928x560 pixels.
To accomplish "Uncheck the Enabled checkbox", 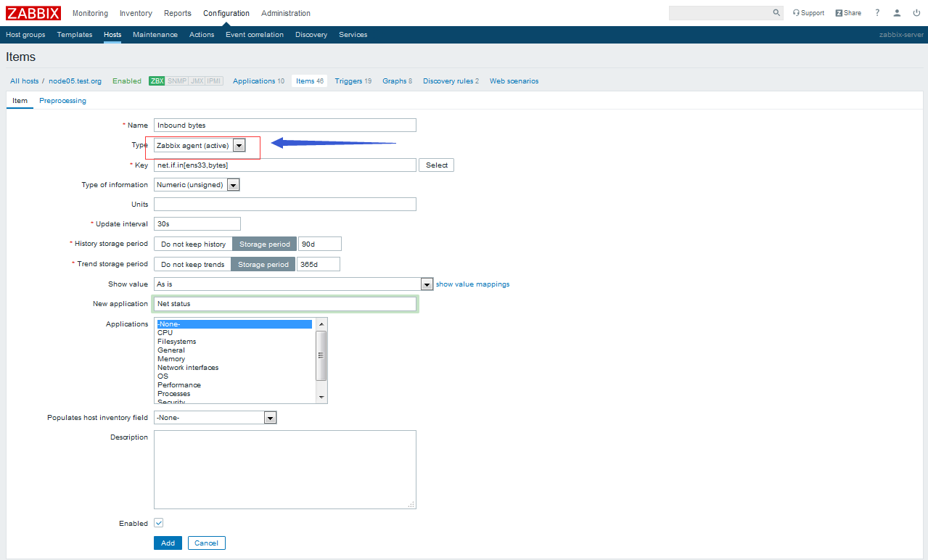I will tap(157, 522).
